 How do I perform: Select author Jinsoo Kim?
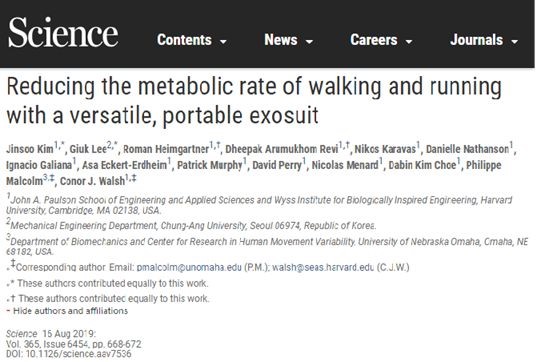pyautogui.click(x=30, y=149)
